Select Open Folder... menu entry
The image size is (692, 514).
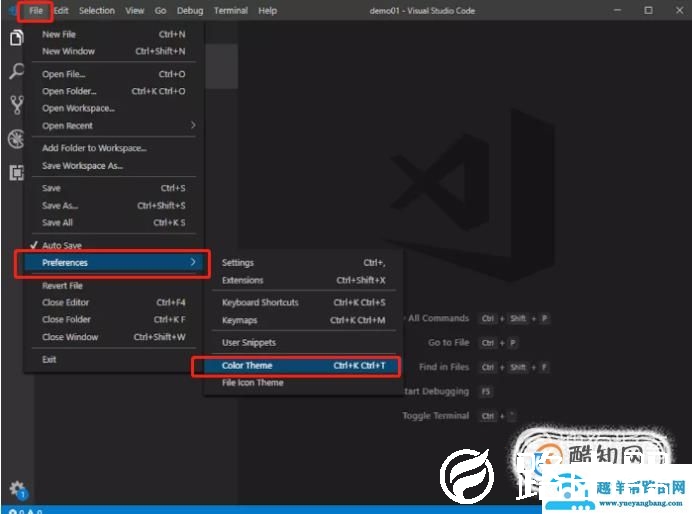click(114, 91)
